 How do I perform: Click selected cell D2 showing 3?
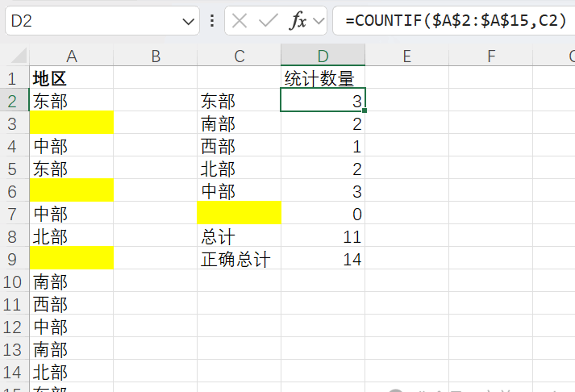click(323, 100)
